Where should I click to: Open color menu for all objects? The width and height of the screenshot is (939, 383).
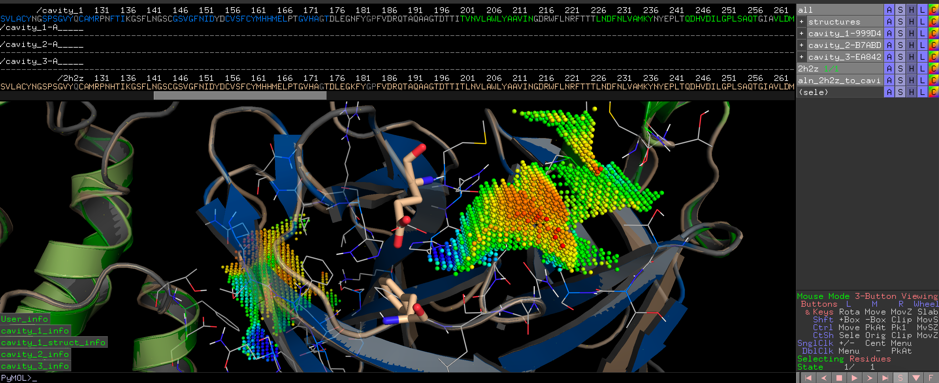coord(934,10)
